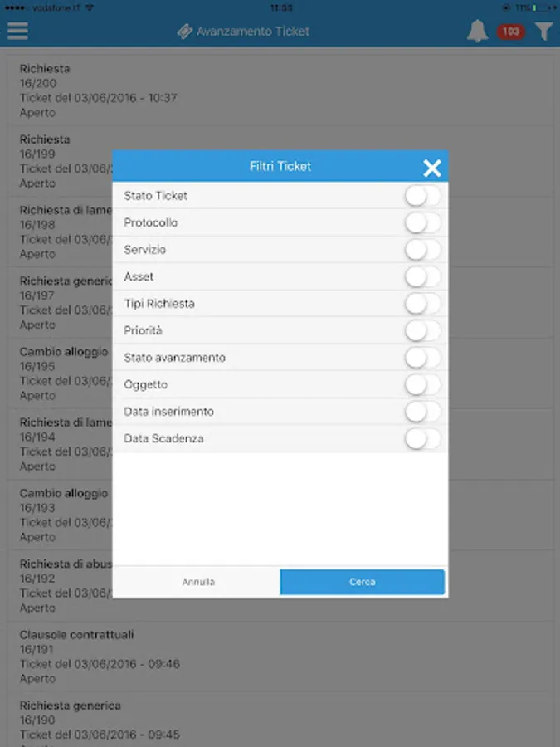
Task: Open the funnel filter icon
Action: (x=543, y=32)
